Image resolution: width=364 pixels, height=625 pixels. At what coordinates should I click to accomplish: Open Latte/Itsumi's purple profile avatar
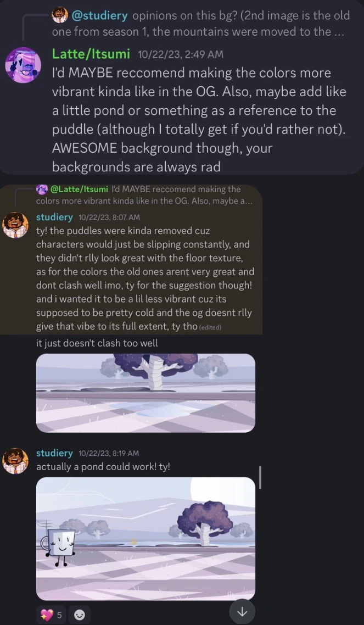point(24,65)
